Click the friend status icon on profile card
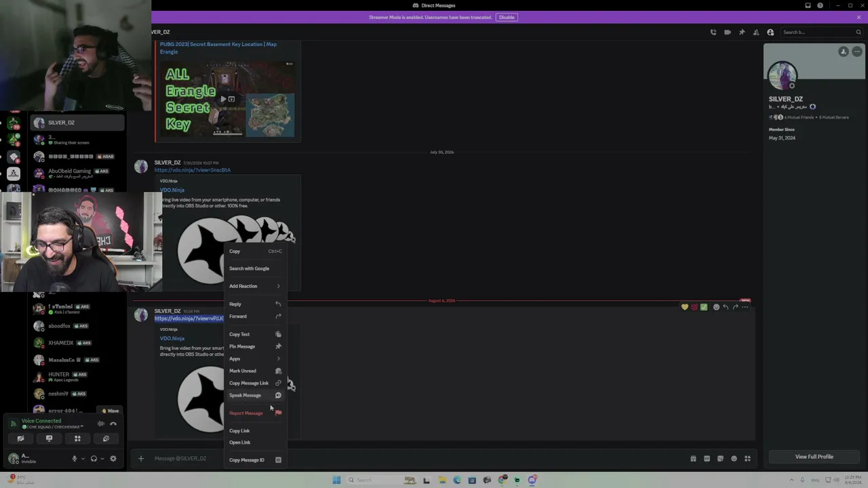 pyautogui.click(x=844, y=52)
